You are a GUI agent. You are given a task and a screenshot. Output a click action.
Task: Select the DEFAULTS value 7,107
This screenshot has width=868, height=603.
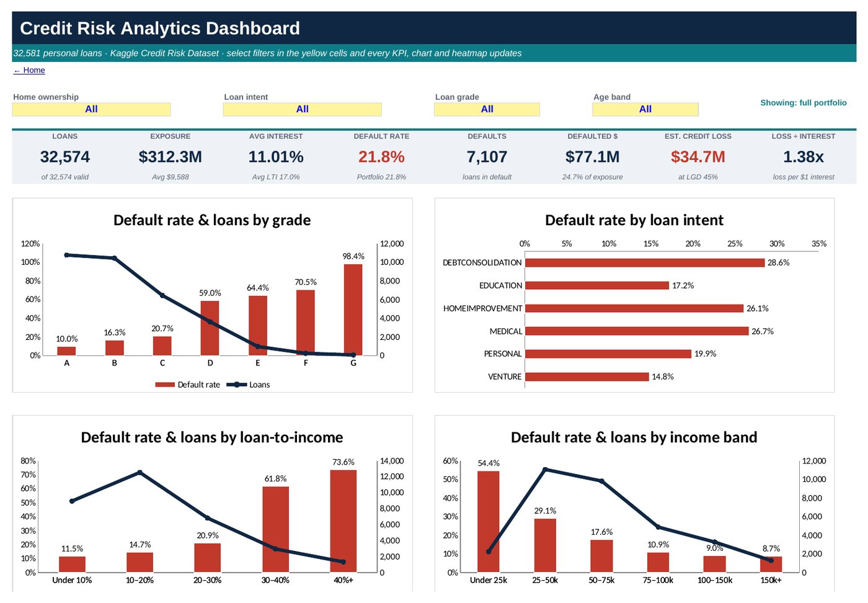tap(487, 157)
